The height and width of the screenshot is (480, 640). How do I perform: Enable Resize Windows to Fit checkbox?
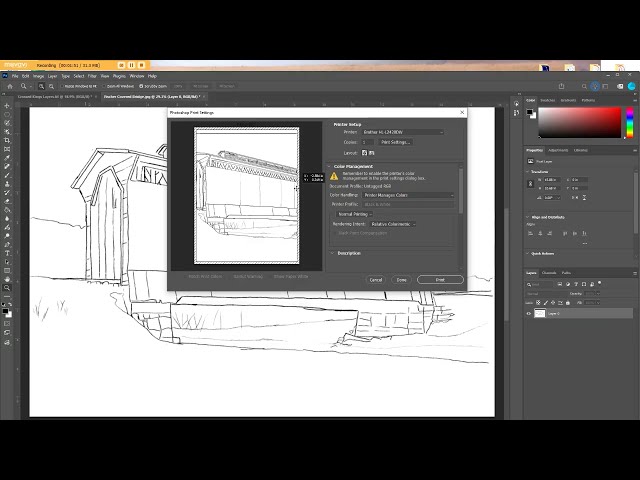point(62,86)
